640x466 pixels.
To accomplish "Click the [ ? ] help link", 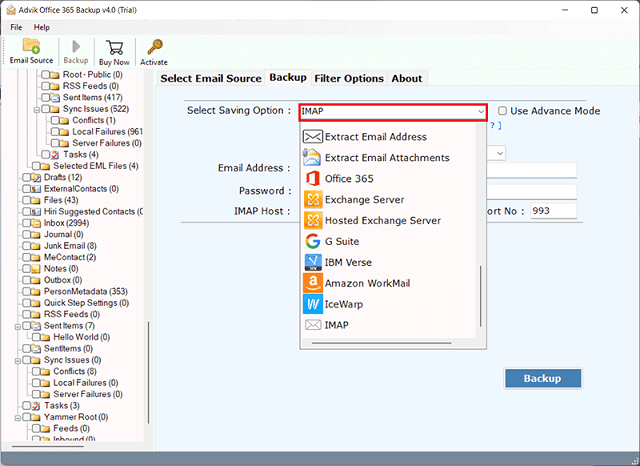I will [x=496, y=125].
